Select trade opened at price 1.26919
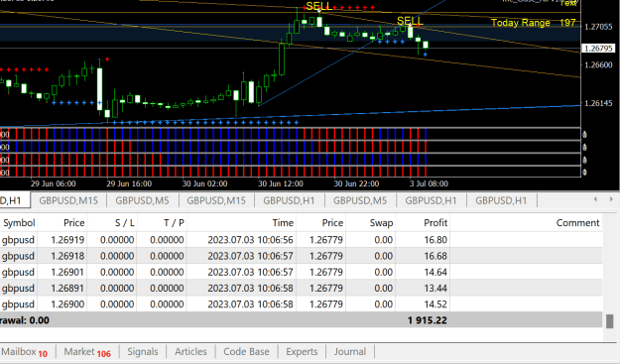 coord(302,240)
